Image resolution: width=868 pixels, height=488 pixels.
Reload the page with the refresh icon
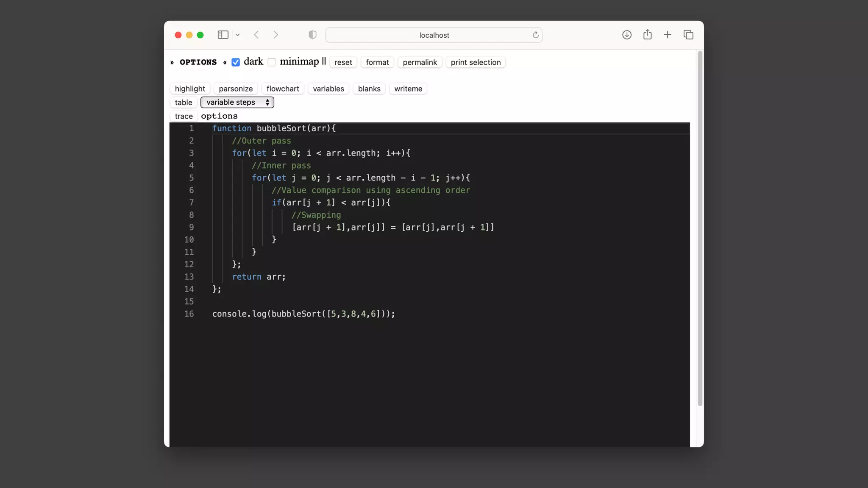[x=536, y=35]
